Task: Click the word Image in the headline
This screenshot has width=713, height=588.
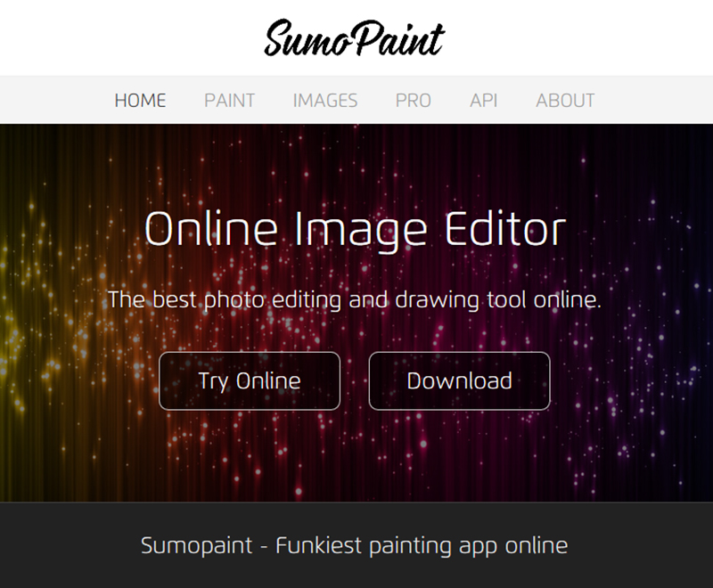Action: pos(361,232)
